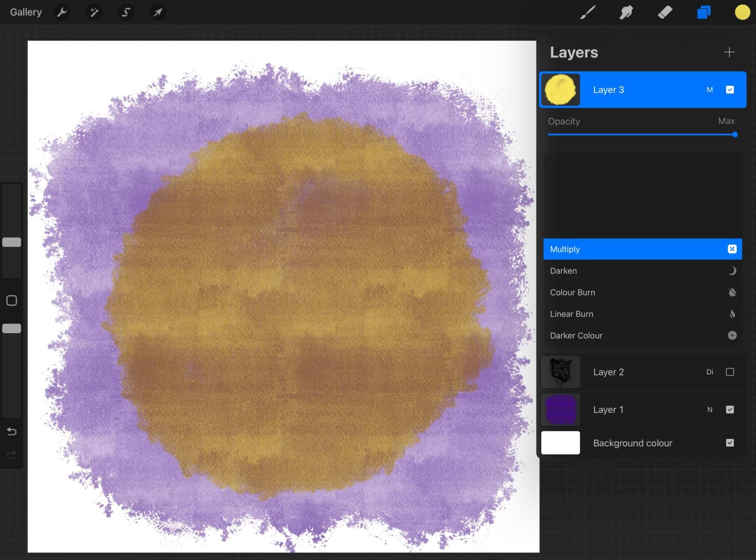
Task: Open the Actions wrench menu
Action: (62, 12)
